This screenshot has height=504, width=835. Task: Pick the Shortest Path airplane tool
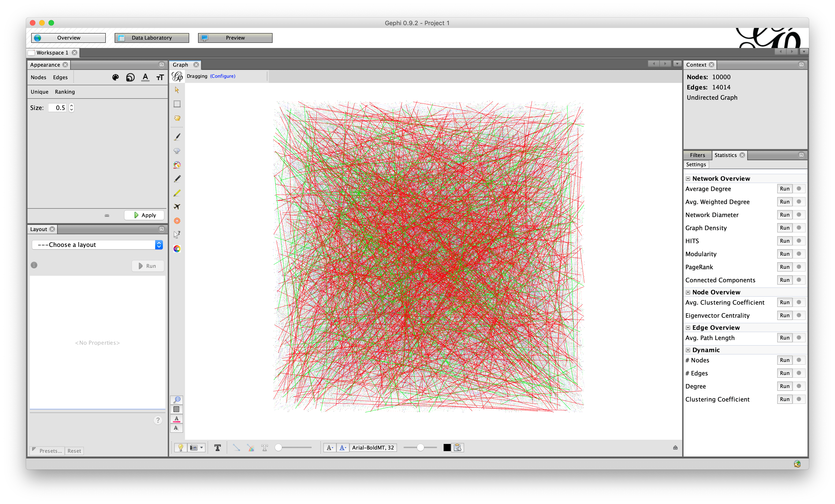177,207
